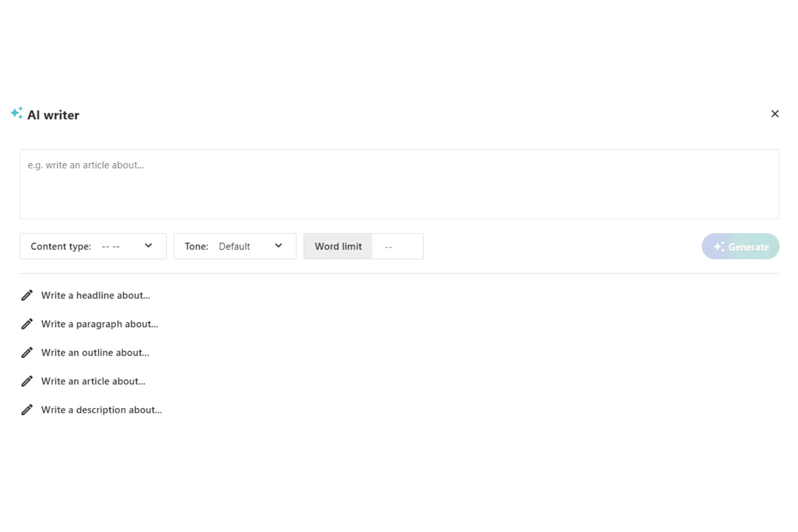Click the Generate button

[x=740, y=246]
